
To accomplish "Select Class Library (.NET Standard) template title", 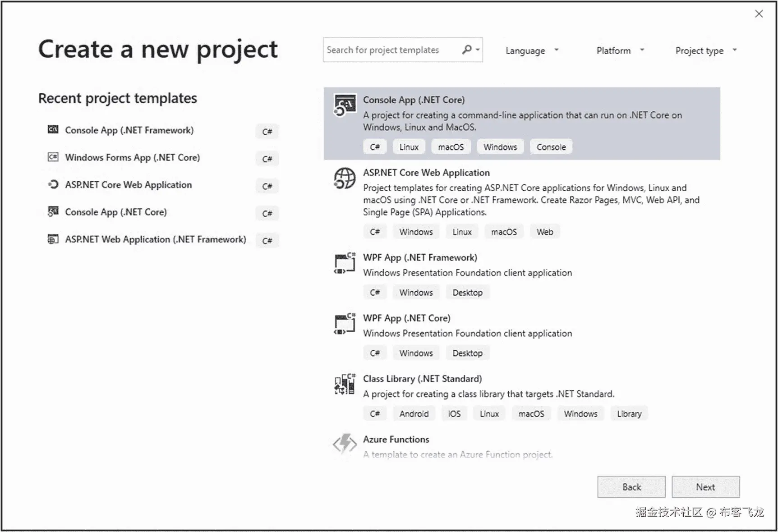I will pos(422,379).
